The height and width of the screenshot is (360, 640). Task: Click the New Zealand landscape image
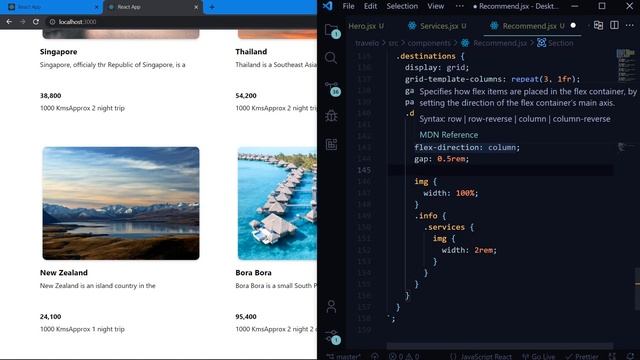point(121,203)
